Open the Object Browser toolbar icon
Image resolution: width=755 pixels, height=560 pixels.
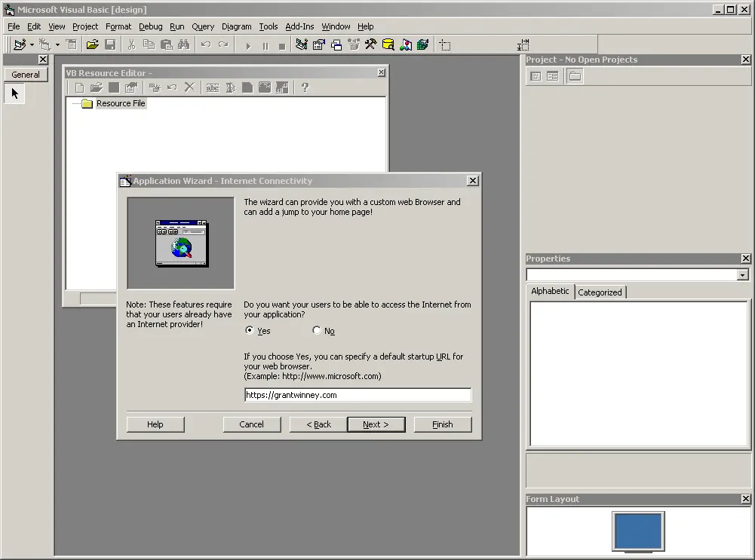[354, 44]
